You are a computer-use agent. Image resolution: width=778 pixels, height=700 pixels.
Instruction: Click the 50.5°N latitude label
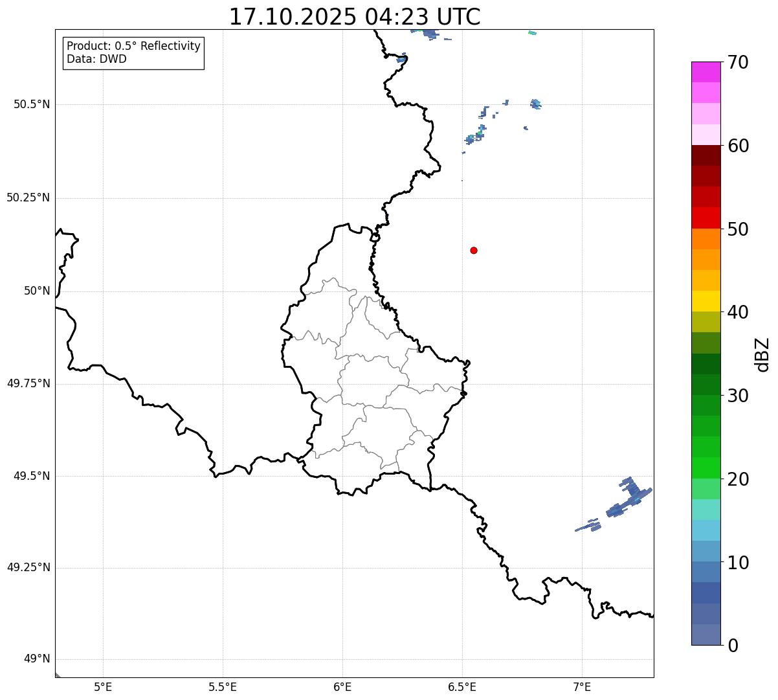tap(32, 104)
